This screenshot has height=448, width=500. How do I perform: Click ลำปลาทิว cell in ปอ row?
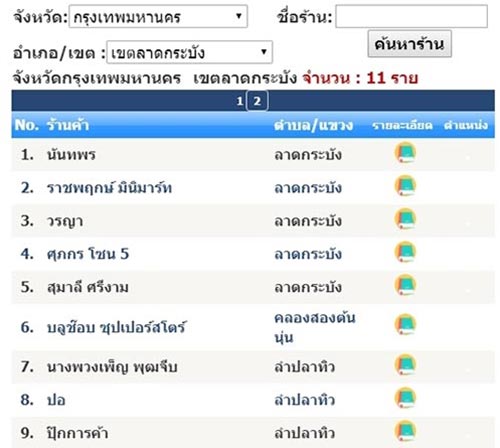[304, 400]
